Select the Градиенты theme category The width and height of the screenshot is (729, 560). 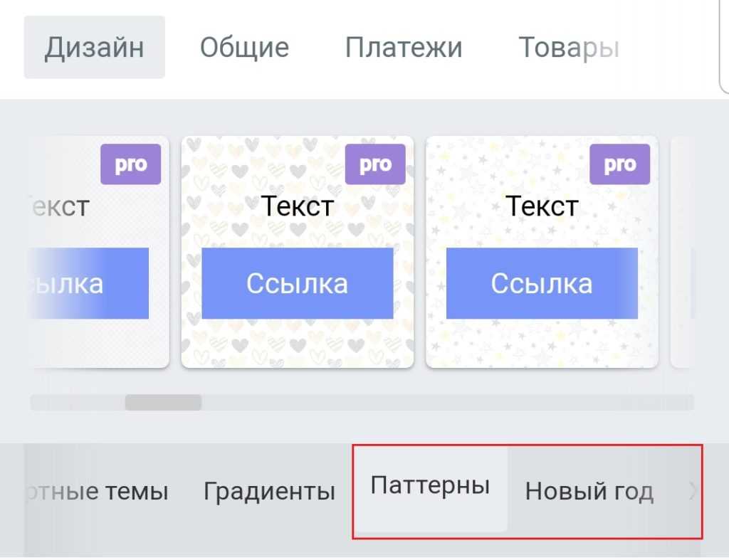(x=269, y=492)
